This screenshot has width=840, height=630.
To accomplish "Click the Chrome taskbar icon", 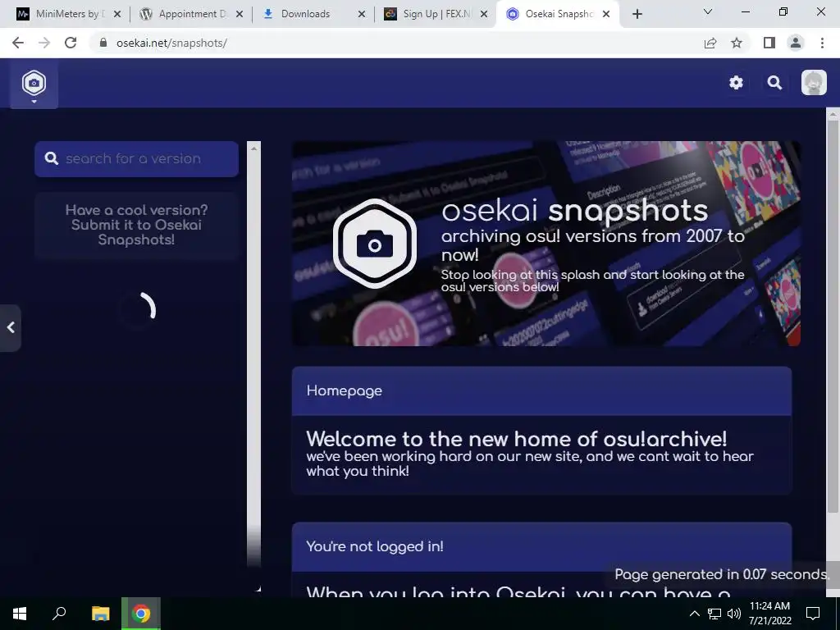I will pos(141,614).
